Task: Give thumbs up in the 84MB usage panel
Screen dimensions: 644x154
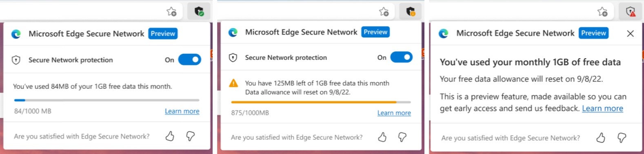Action: 170,136
